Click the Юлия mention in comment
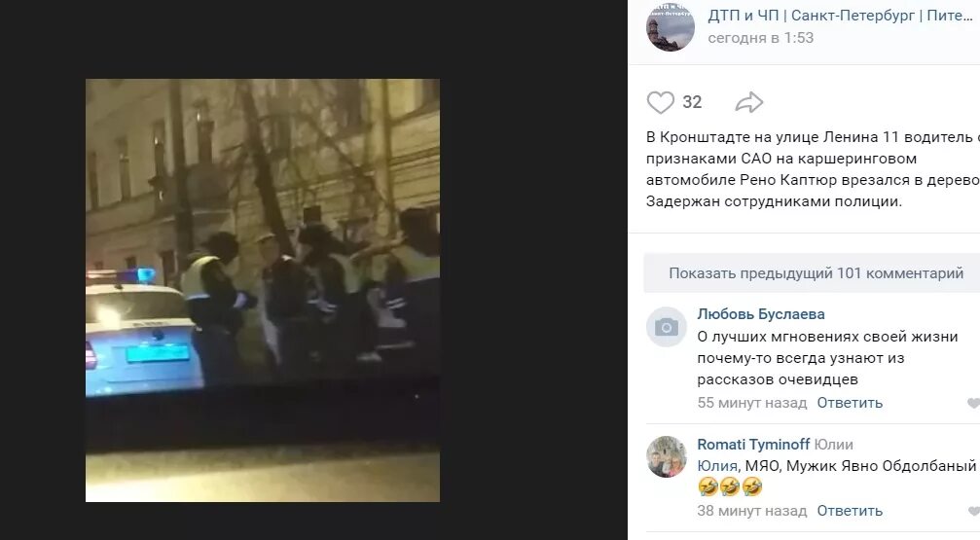This screenshot has height=540, width=980. pyautogui.click(x=717, y=466)
